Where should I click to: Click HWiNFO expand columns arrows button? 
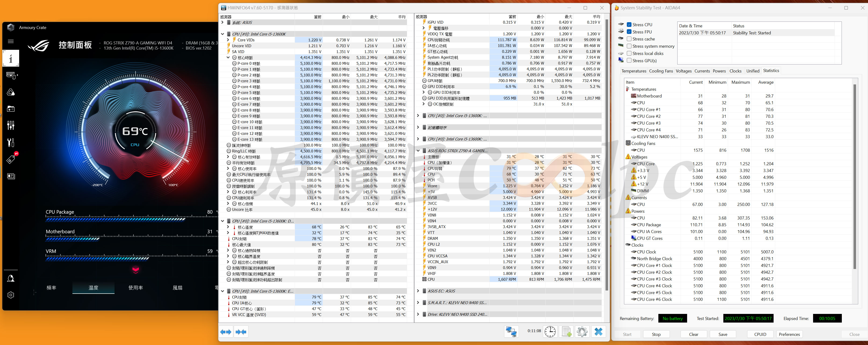[x=226, y=332]
